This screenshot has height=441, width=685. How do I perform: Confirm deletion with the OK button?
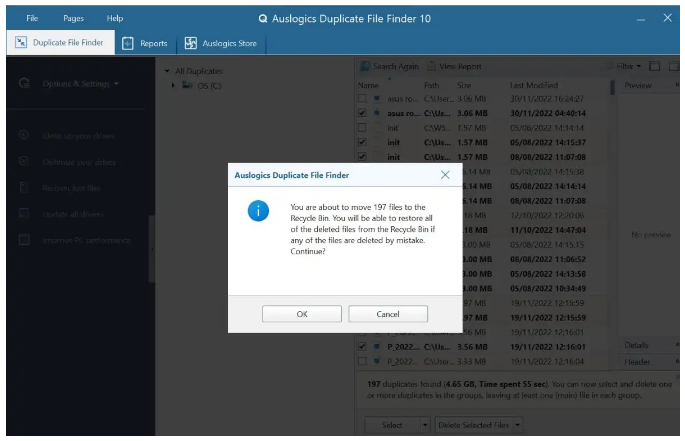[301, 314]
